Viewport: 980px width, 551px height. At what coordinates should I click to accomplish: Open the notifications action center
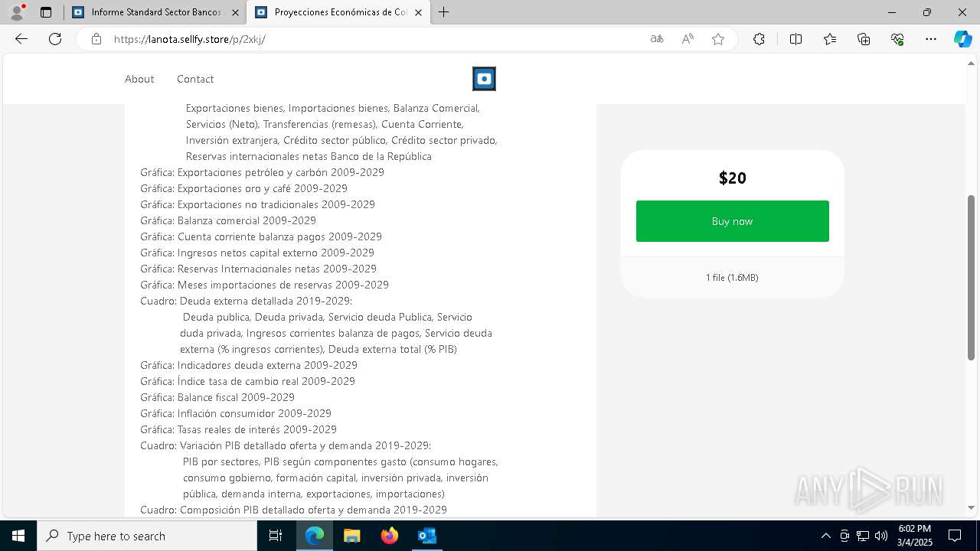tap(955, 536)
